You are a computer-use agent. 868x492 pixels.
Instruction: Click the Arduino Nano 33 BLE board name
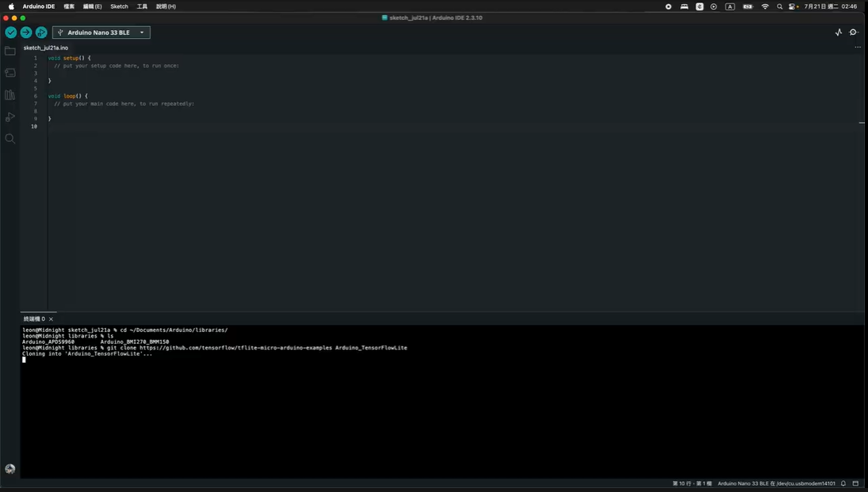point(98,32)
